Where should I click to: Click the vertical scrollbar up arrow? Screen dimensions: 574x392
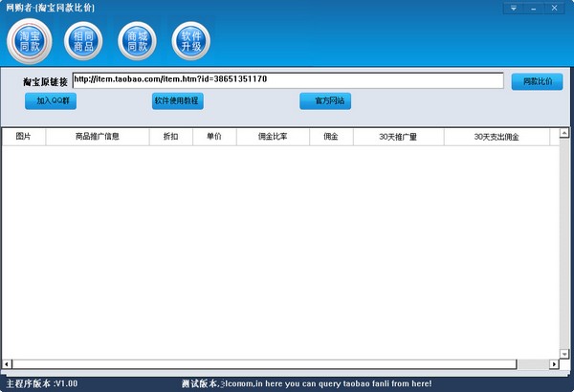tap(564, 133)
